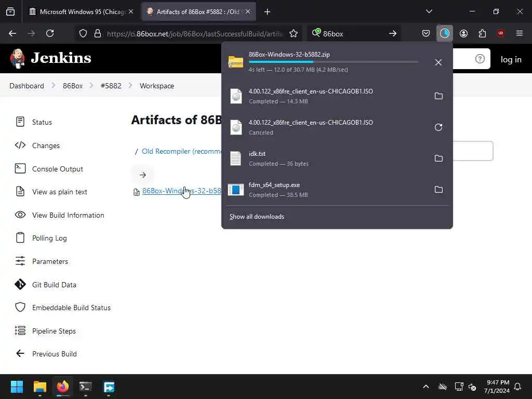
Task: Click the zip download progress bar
Action: tap(334, 62)
